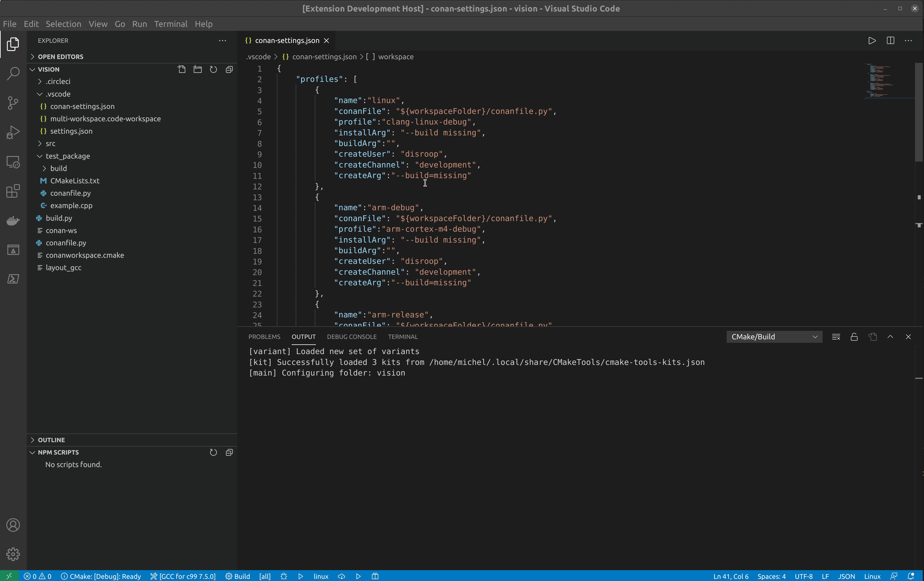Open the CMake/Build output channel dropdown
The width and height of the screenshot is (924, 581).
(774, 337)
